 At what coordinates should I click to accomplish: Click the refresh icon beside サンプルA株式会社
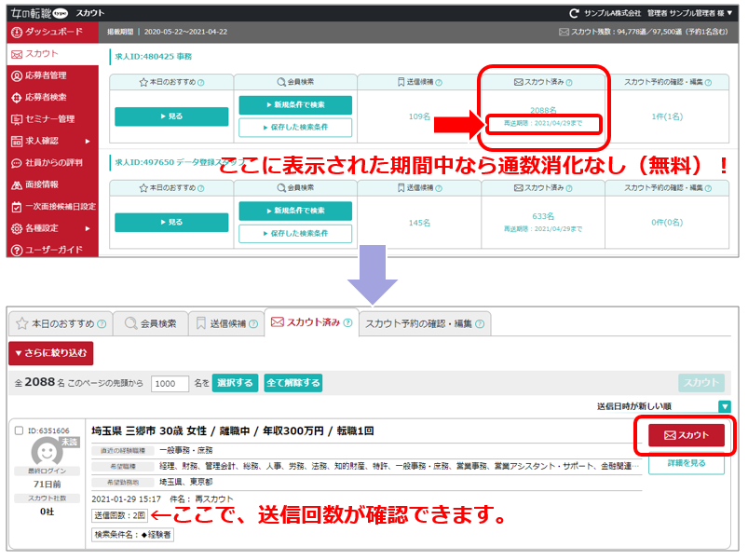click(x=575, y=13)
